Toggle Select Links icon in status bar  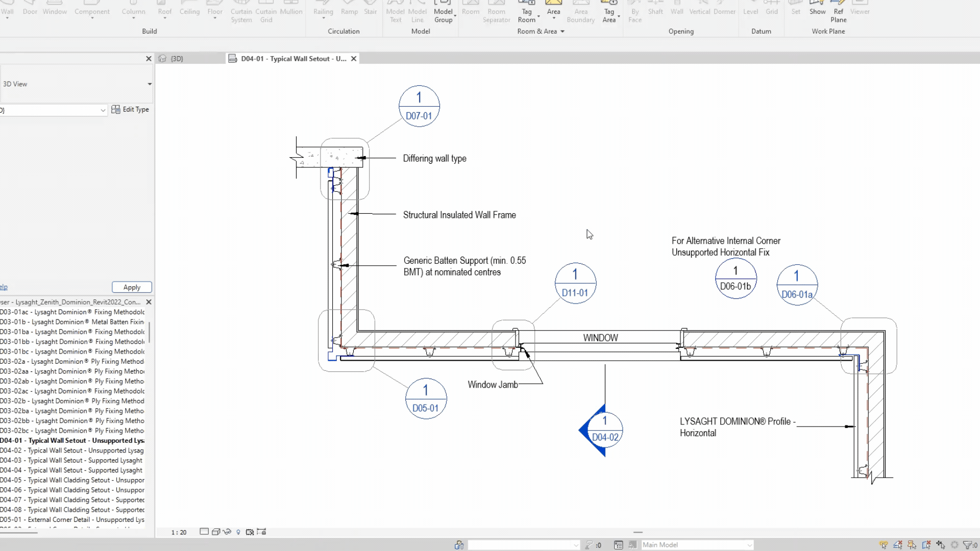pyautogui.click(x=884, y=545)
